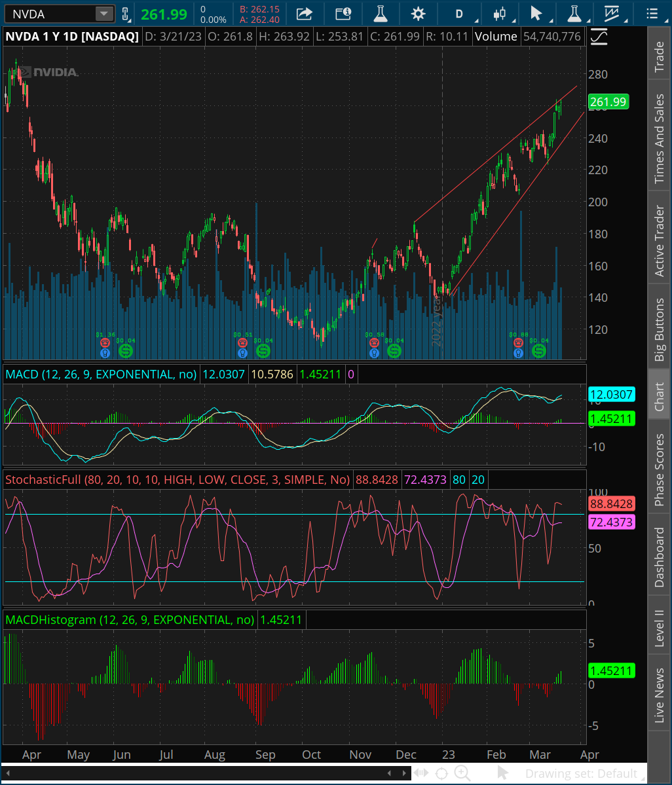
Task: Click the NVDA 1 Y 1D [NASDAQ] title
Action: pyautogui.click(x=72, y=37)
